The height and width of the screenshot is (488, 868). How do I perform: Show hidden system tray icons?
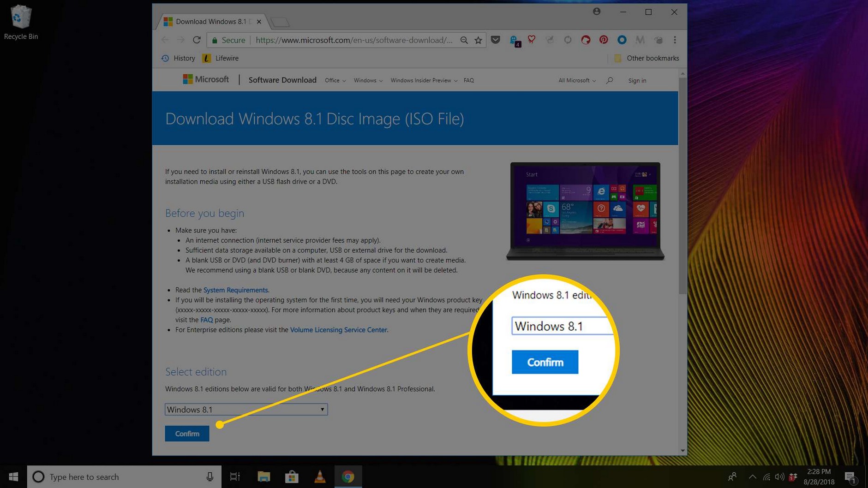point(753,477)
